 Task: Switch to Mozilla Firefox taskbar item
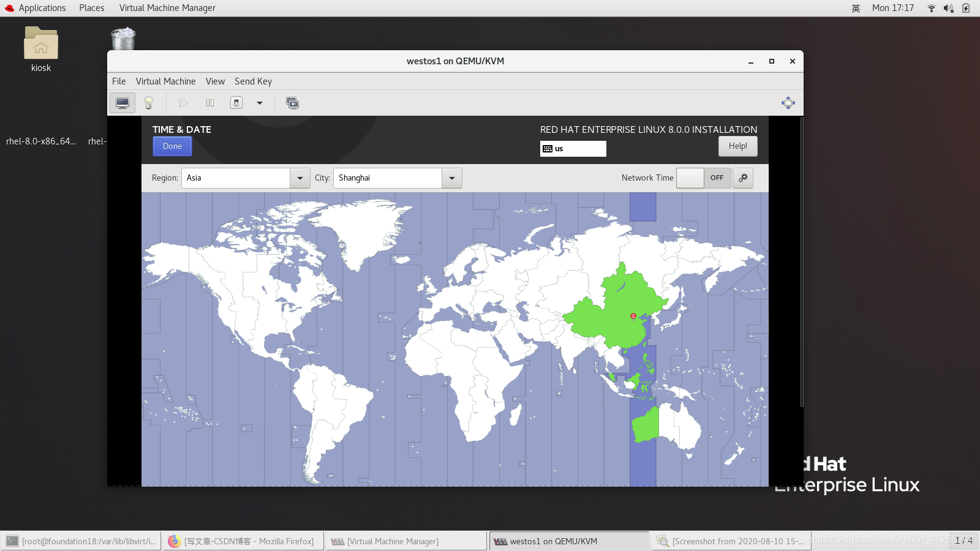[243, 541]
